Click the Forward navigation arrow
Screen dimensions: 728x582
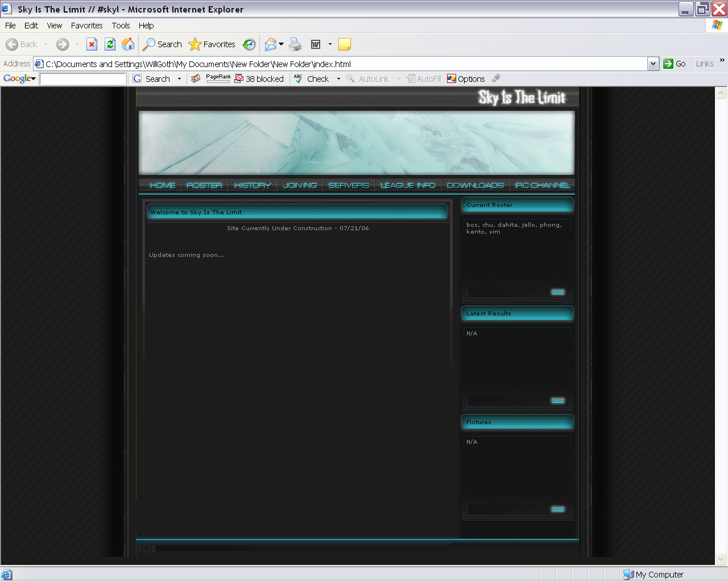point(63,44)
